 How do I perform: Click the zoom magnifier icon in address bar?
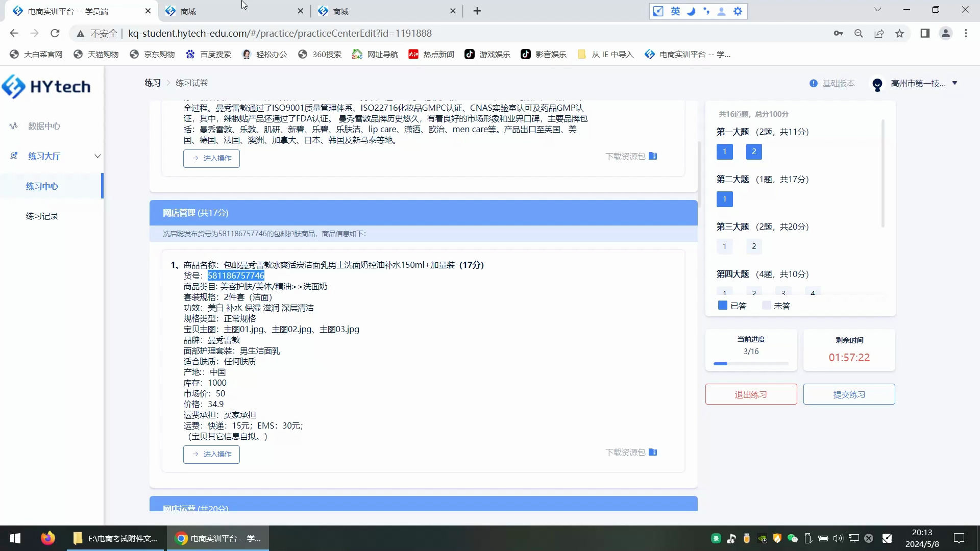coord(859,33)
